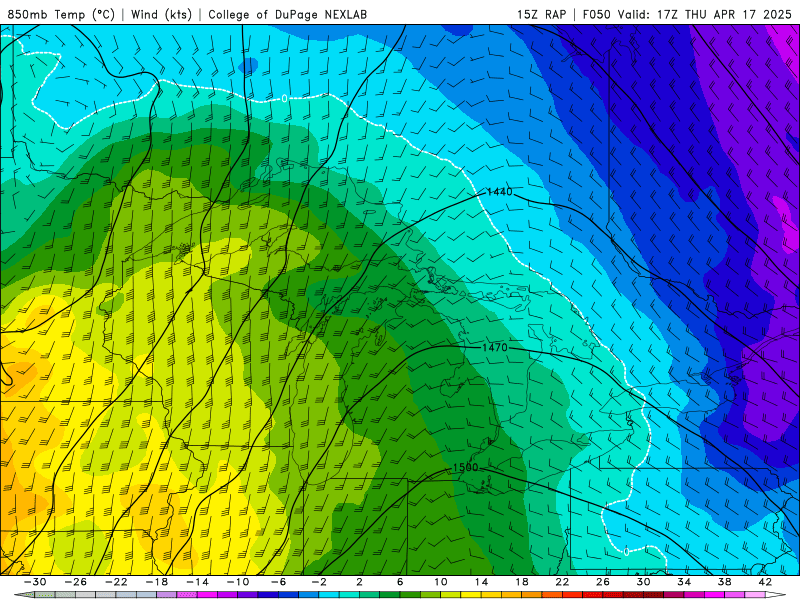
Task: Click the -14 color scale value
Action: 197,582
